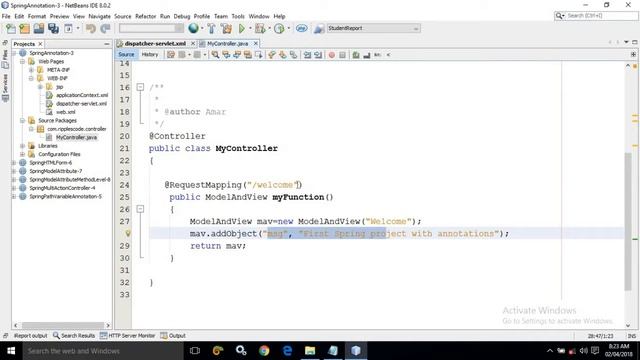This screenshot has height=360, width=640.
Task: Click the Build Project hammer icon
Action: 211,28
